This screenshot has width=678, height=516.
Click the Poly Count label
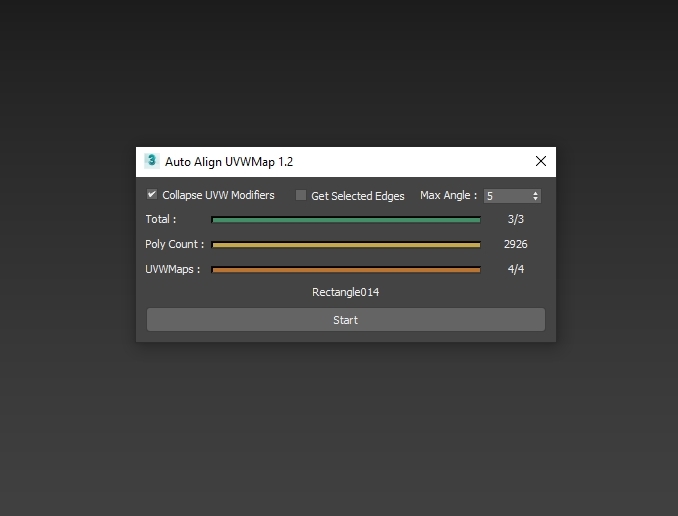coord(174,244)
